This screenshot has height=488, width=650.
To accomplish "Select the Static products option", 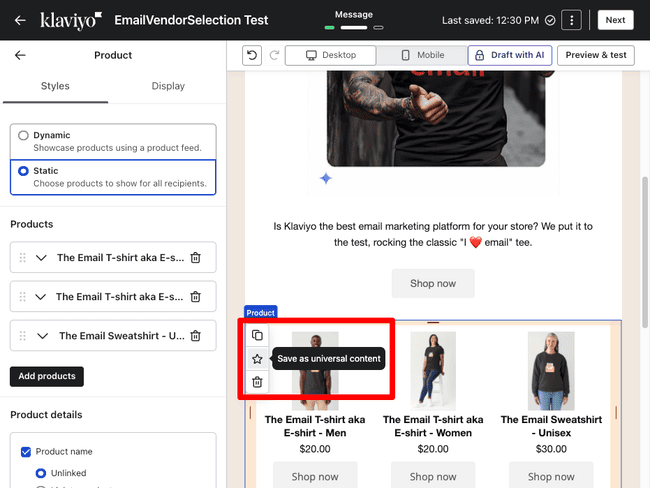I will [24, 171].
